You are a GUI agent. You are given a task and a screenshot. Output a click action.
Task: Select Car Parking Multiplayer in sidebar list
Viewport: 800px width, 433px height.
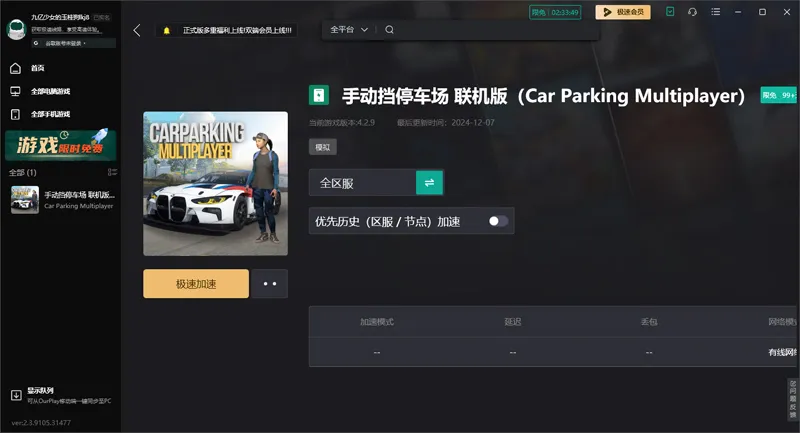click(62, 199)
